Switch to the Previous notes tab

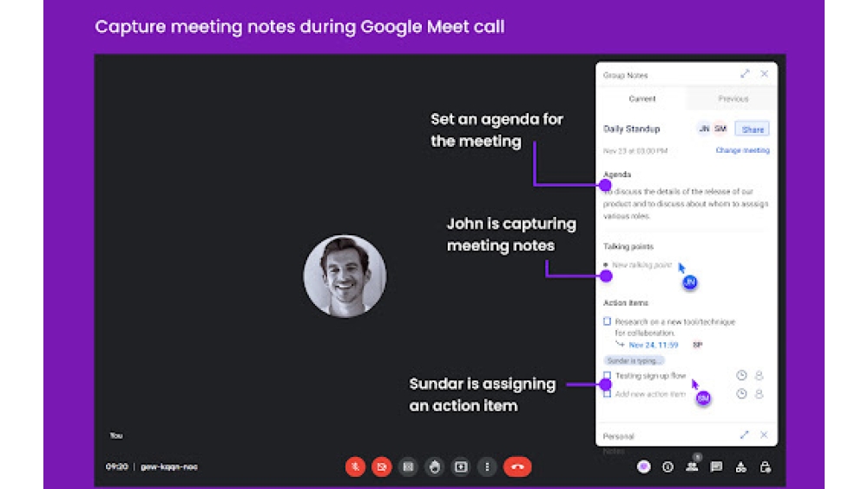733,99
